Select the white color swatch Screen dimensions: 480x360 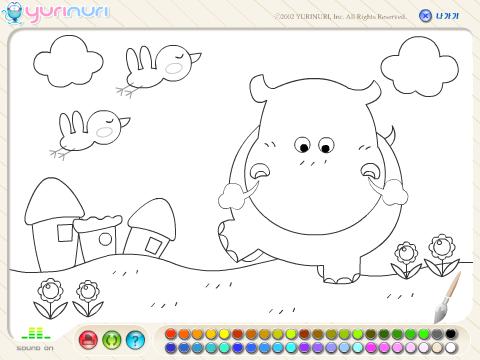pyautogui.click(x=450, y=348)
